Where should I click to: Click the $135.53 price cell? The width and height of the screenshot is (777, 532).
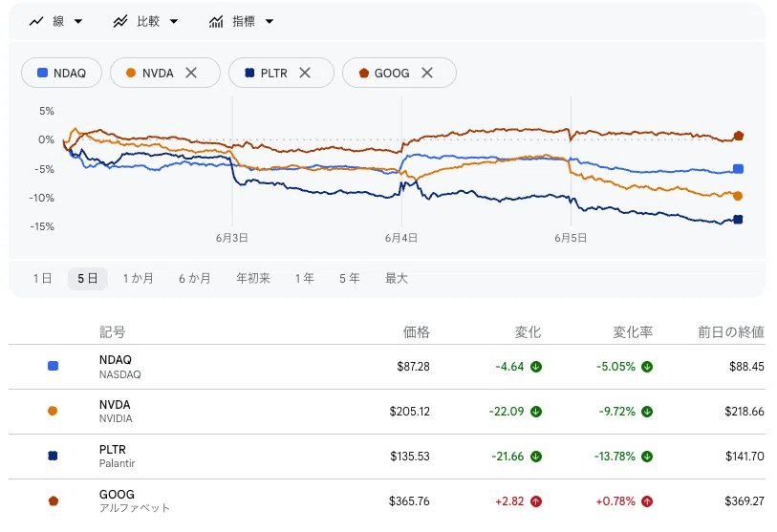pos(410,457)
